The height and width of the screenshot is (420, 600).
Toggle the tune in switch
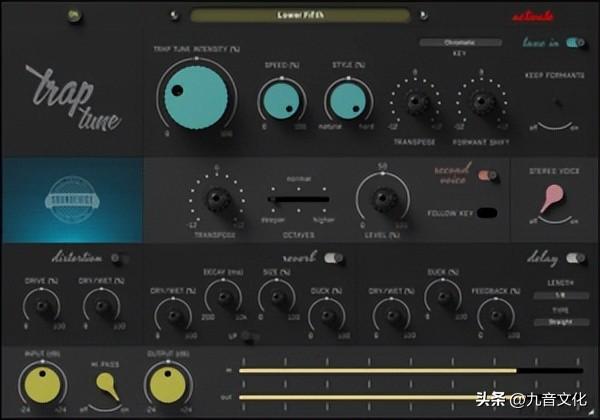point(575,42)
